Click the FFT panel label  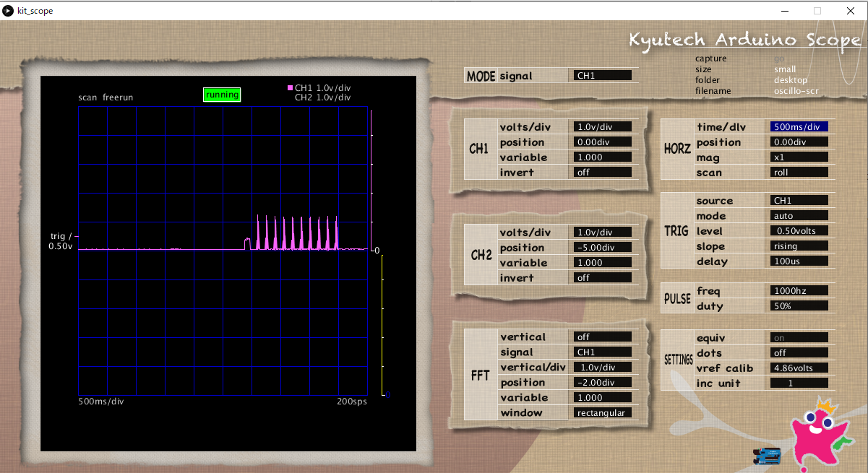(480, 376)
